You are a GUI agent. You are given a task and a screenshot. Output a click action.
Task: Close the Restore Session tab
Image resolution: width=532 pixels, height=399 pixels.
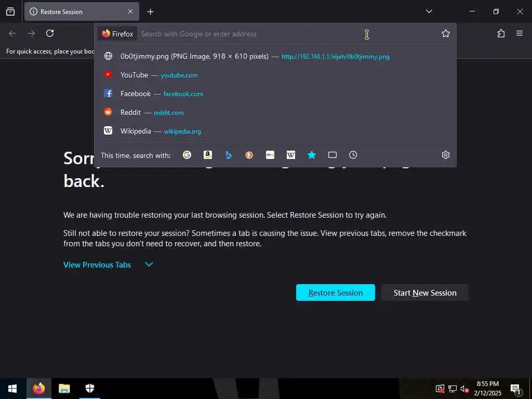130,11
